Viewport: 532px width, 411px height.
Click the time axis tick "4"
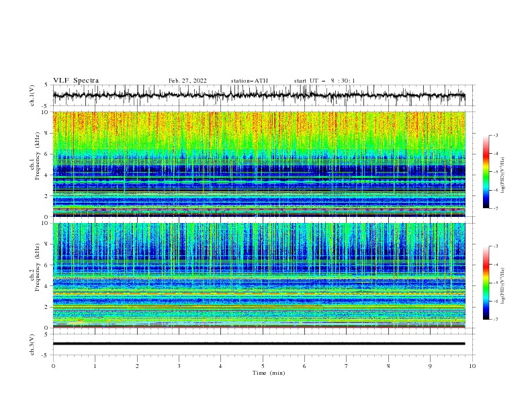[220, 366]
